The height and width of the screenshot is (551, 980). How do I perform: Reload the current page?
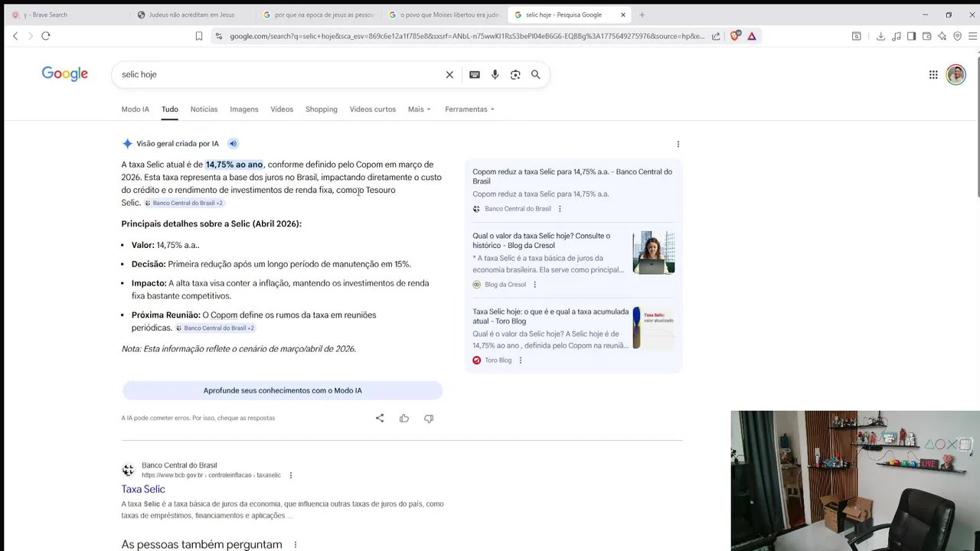46,36
